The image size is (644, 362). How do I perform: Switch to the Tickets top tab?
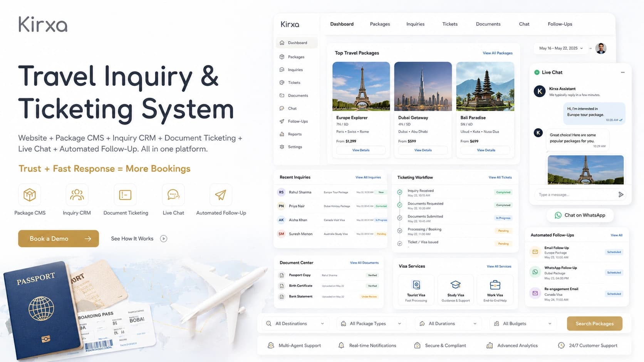pyautogui.click(x=450, y=24)
